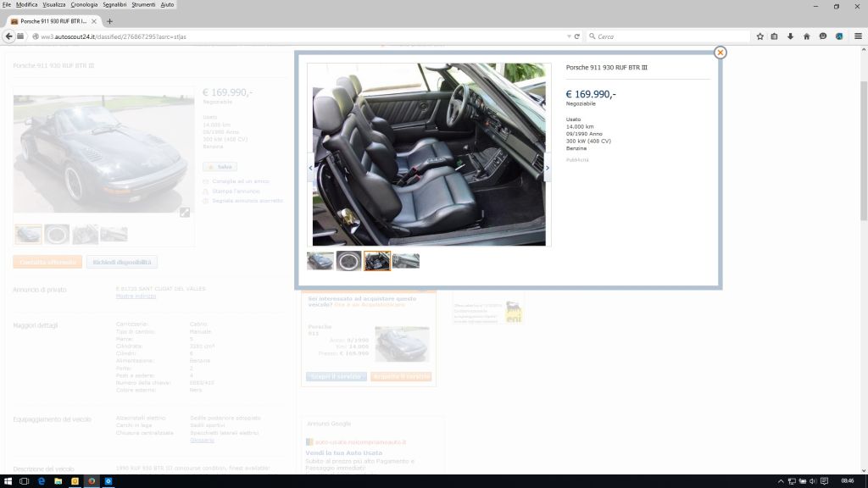Select the fourth thumbnail in lightbox
The height and width of the screenshot is (488, 868).
406,261
